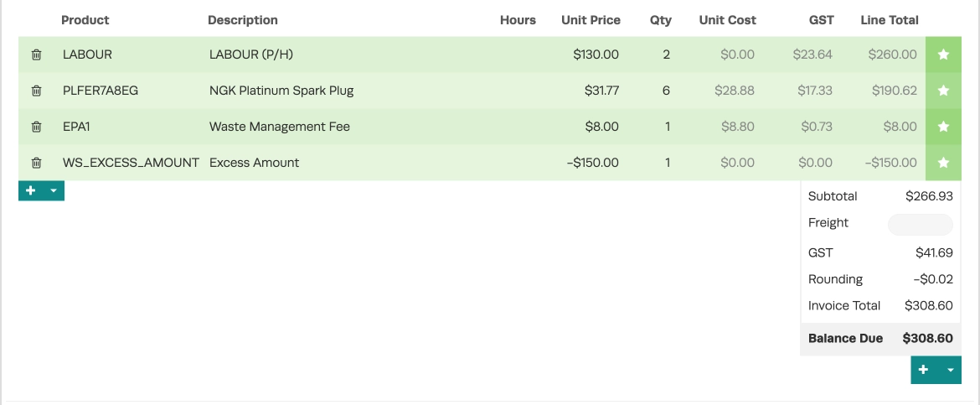Click EPA1 unit cost $8.80
Screen dimensions: 980x405
pyautogui.click(x=737, y=127)
